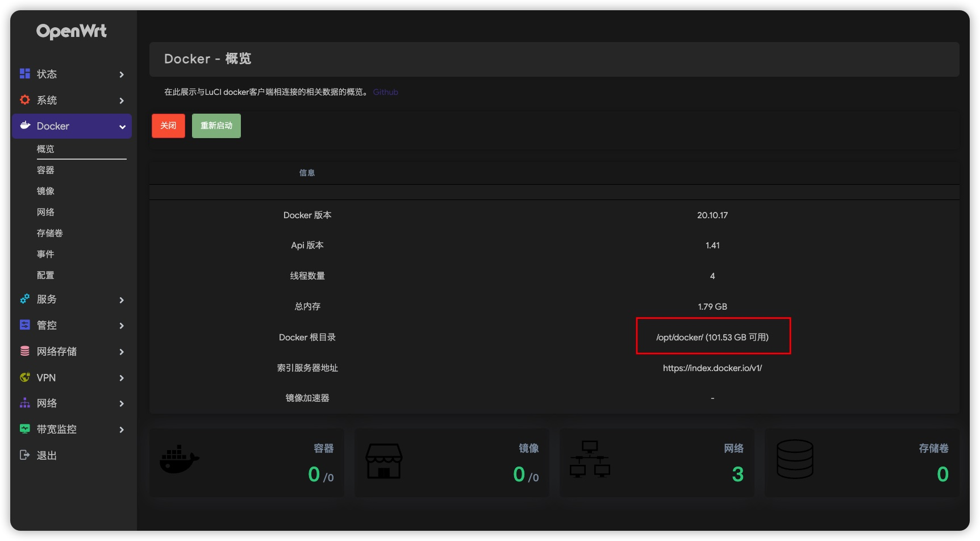This screenshot has width=980, height=541.
Task: Click the network storage database icon
Action: point(25,351)
